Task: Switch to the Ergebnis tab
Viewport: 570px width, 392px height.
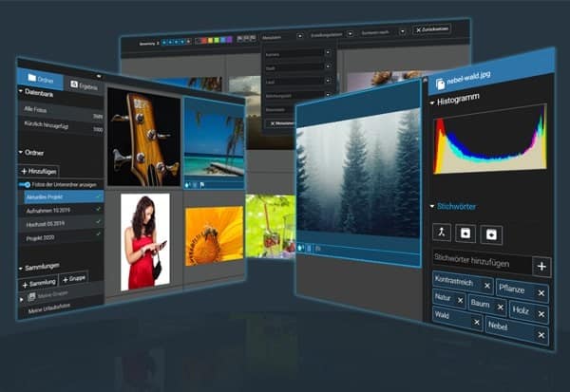Action: coord(84,85)
